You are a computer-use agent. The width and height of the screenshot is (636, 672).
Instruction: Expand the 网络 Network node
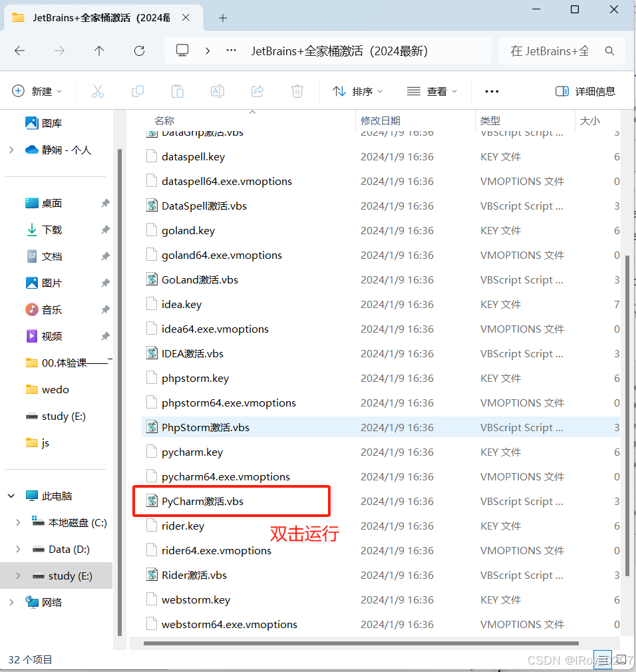(11, 602)
